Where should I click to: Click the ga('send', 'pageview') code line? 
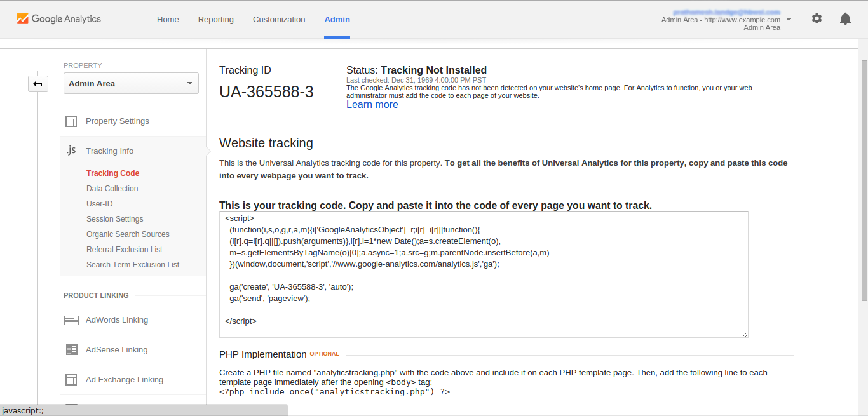tap(270, 299)
